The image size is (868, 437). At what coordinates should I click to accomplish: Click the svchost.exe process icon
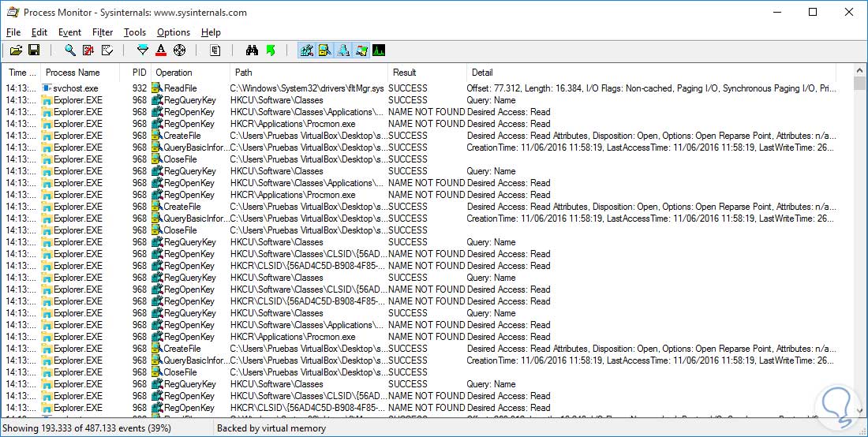tap(47, 88)
